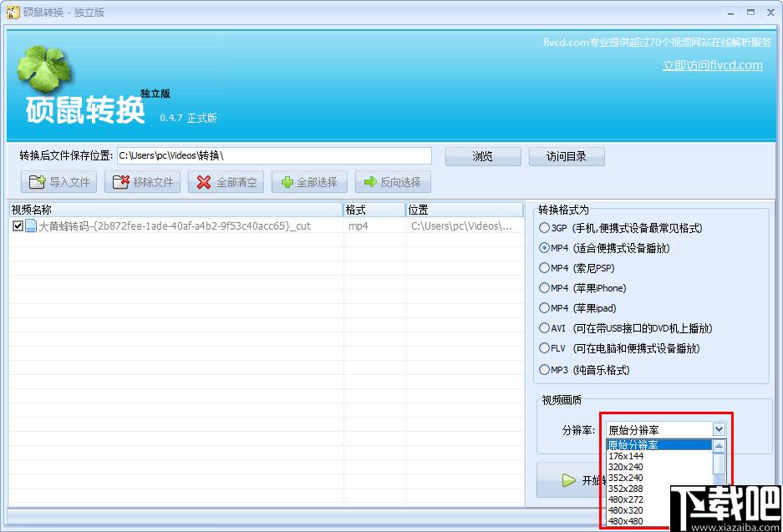The width and height of the screenshot is (783, 532).
Task: Select MP4 索尼PSP radio button
Action: pos(544,268)
